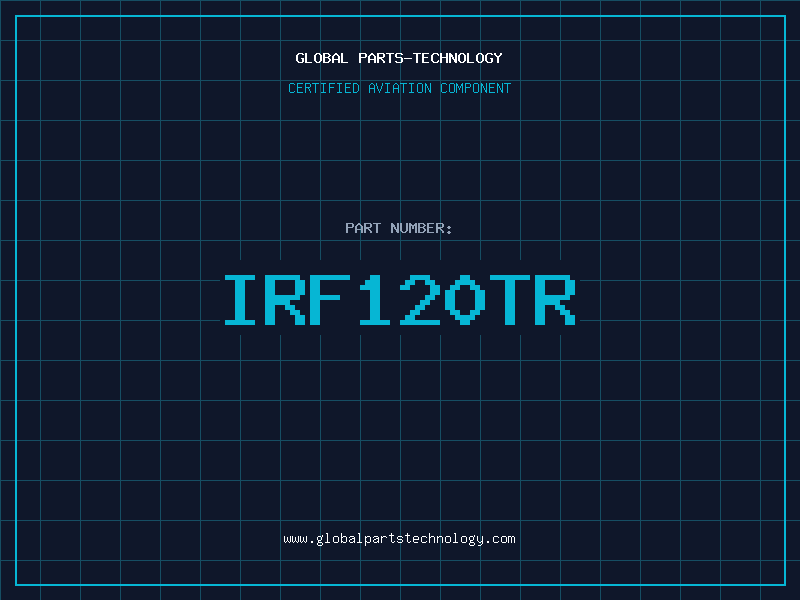Select the Certified Aviation Component subtitle
Screen dimensions: 800x600
399,88
